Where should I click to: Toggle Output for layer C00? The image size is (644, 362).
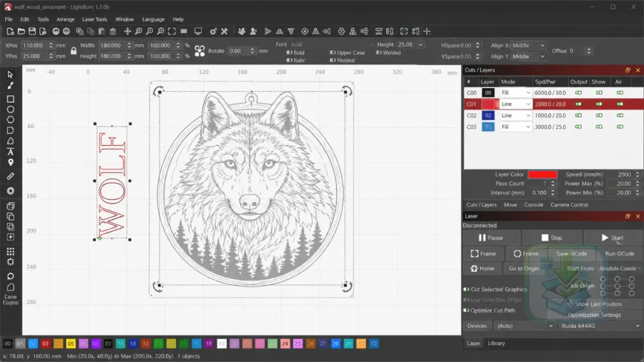[x=579, y=93]
